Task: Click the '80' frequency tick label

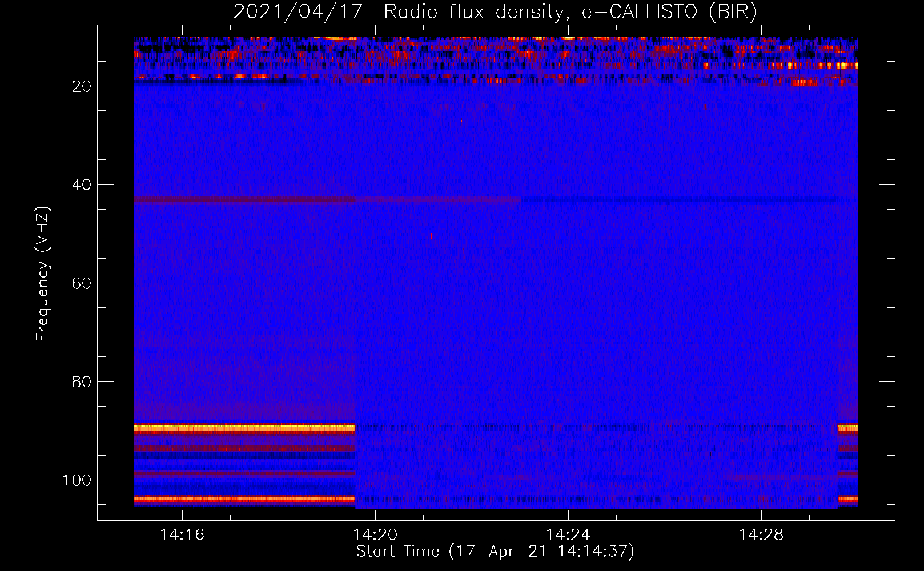Action: point(82,381)
